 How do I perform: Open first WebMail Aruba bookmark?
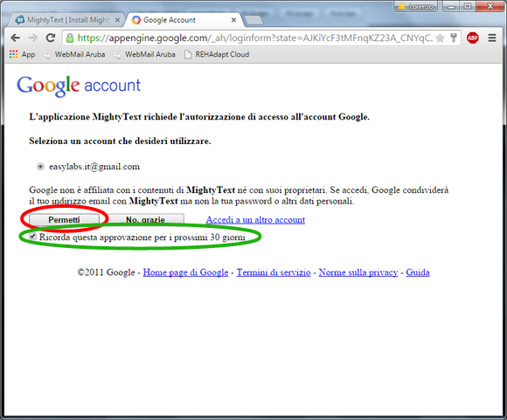click(x=75, y=54)
